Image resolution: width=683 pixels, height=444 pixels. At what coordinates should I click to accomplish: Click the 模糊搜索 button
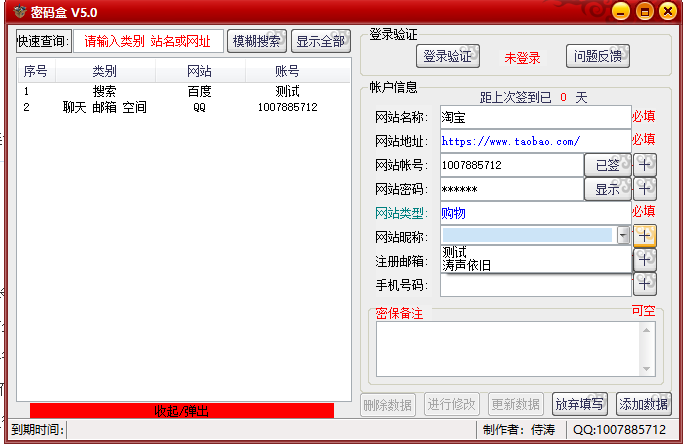coord(257,41)
